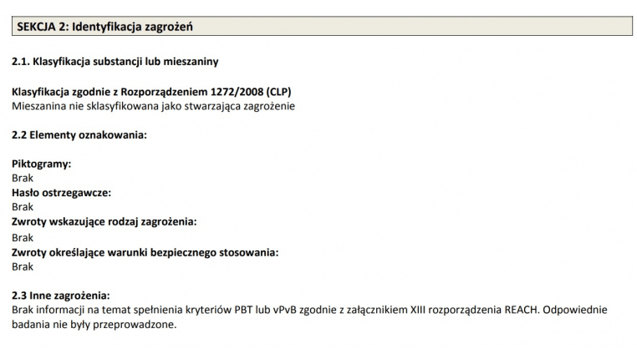This screenshot has width=637, height=364.
Task: Click 'Zwroty określające warunki bezpiecznego stosowania:' label
Action: point(145,252)
